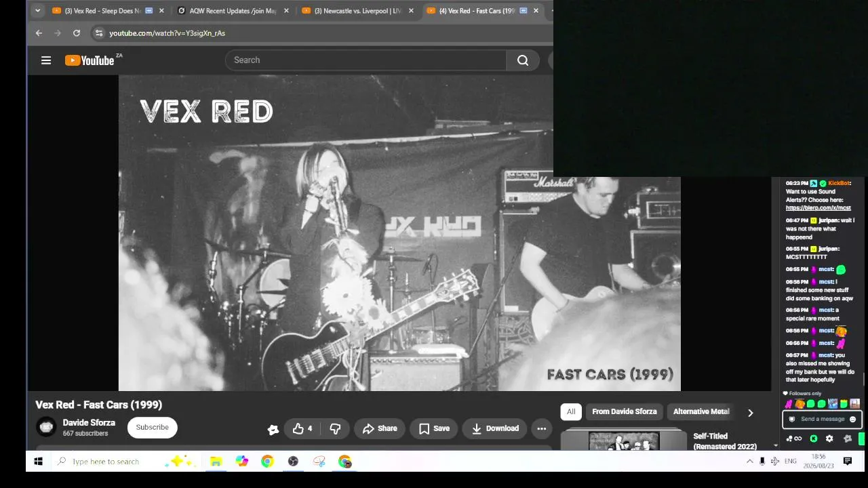
Task: Click the verified badge icon below chat
Action: (x=847, y=439)
